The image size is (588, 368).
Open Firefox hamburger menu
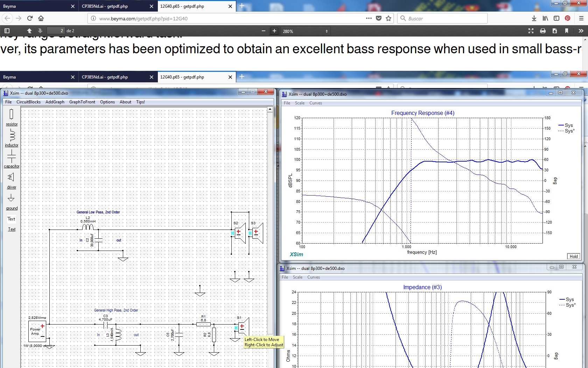(x=581, y=18)
